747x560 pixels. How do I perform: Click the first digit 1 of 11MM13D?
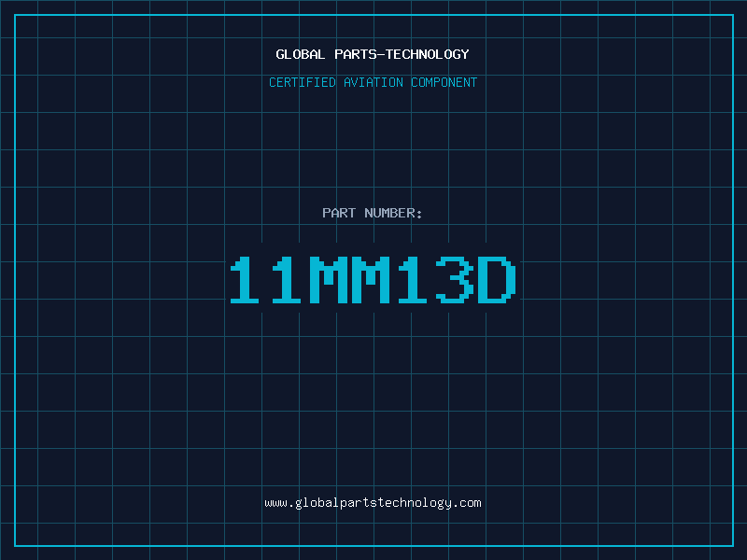pos(245,279)
